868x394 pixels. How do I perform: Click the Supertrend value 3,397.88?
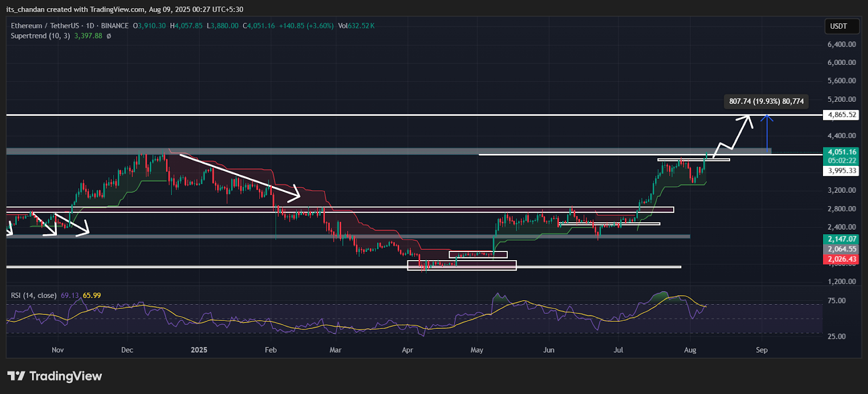click(88, 36)
